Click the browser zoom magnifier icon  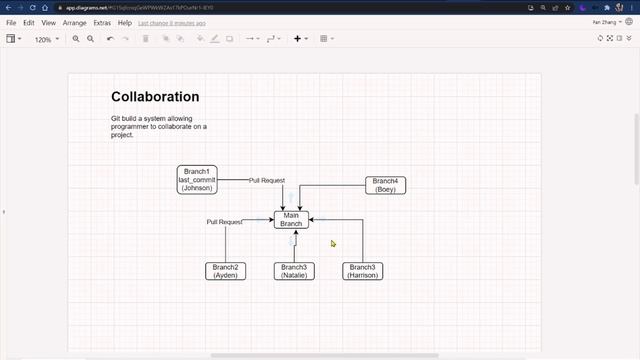point(543,7)
